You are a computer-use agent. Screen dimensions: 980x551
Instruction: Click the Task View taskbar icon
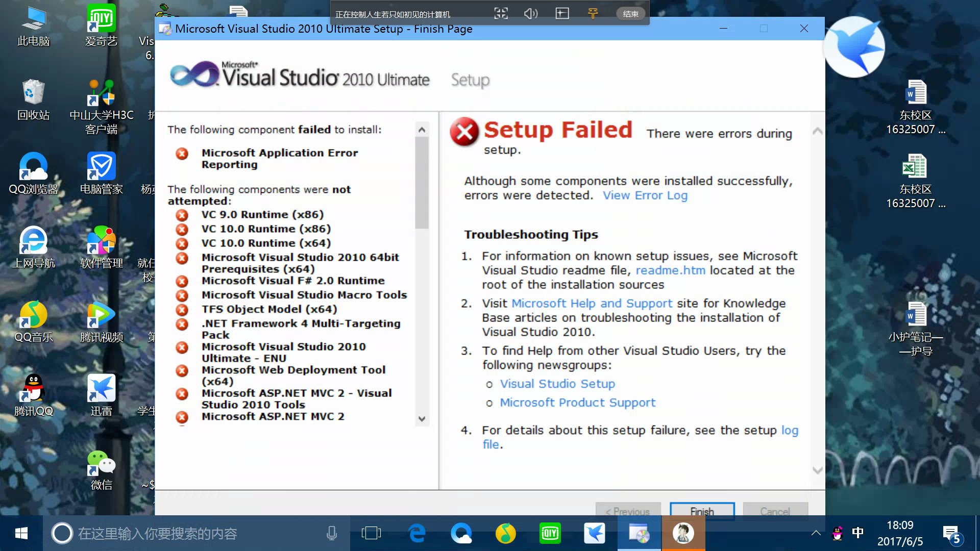pyautogui.click(x=371, y=534)
